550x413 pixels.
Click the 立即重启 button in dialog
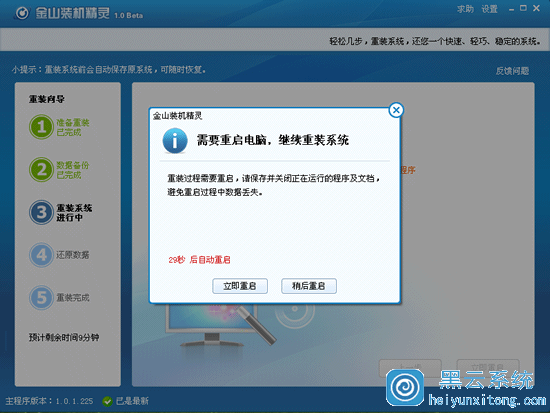(x=240, y=286)
